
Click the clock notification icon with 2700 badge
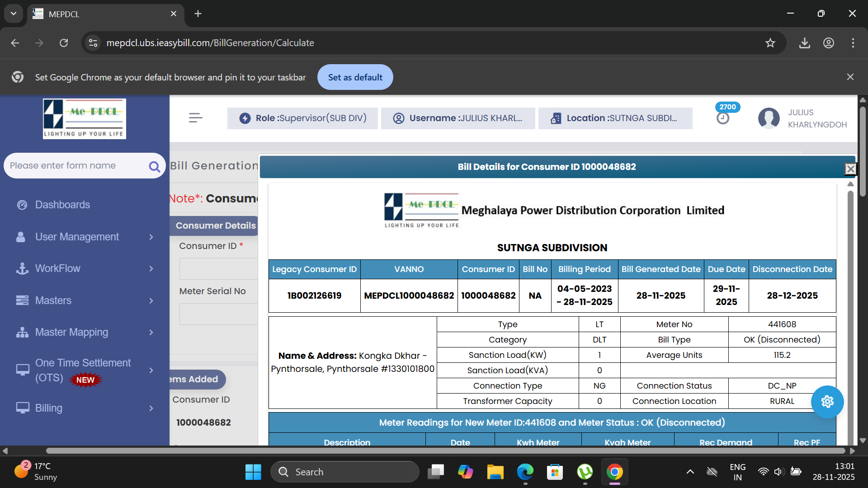pos(723,118)
